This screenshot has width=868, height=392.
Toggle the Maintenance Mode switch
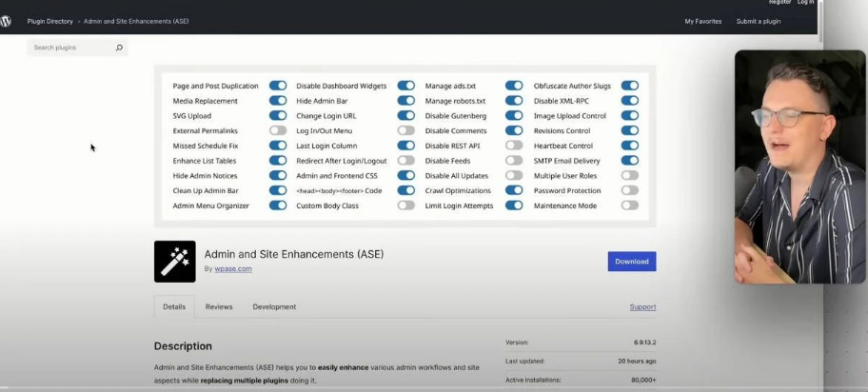629,206
